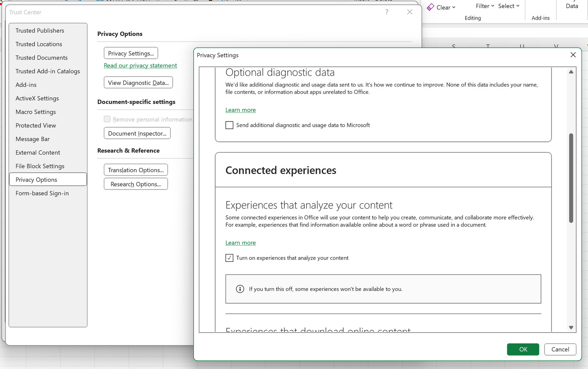Select External Content section
588x369 pixels.
48,153
